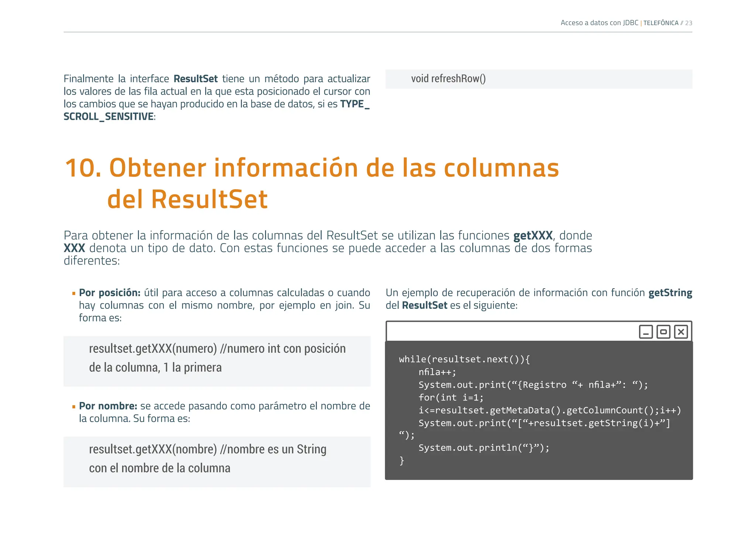The height and width of the screenshot is (535, 756).
Task: Click the 'void refreshRow()' code box
Action: coord(539,79)
